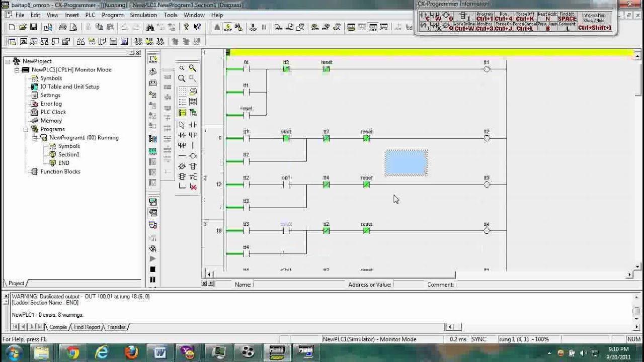
Task: Select Error log in the project tree
Action: click(x=51, y=104)
